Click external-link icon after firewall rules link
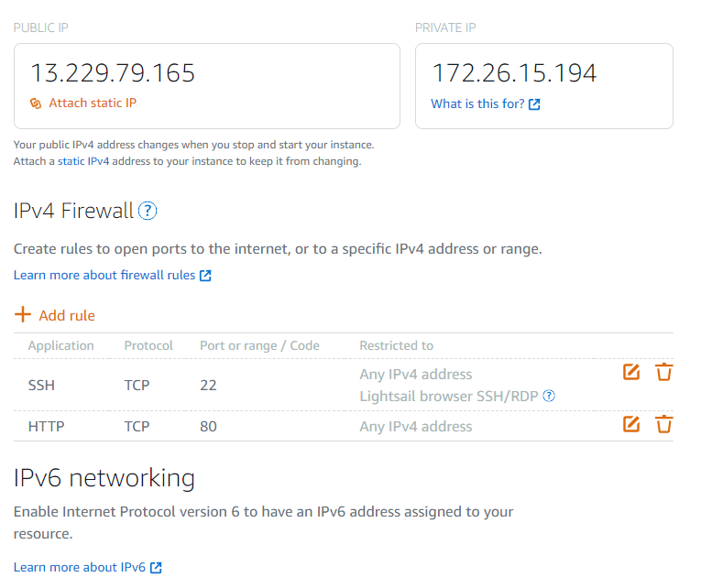The width and height of the screenshot is (723, 588). point(205,276)
